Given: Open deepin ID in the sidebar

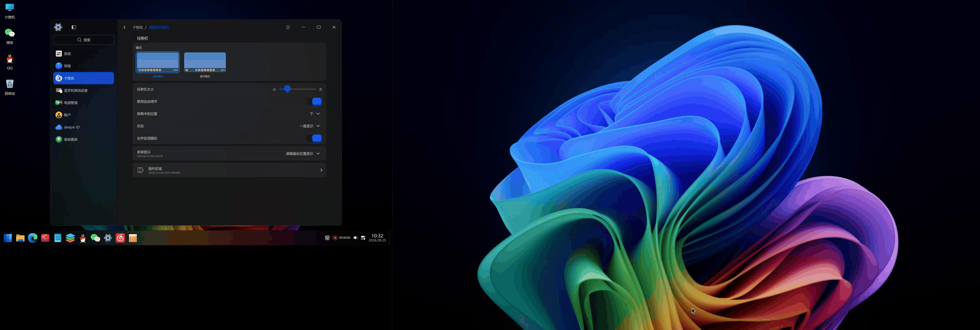Looking at the screenshot, I should click(84, 127).
